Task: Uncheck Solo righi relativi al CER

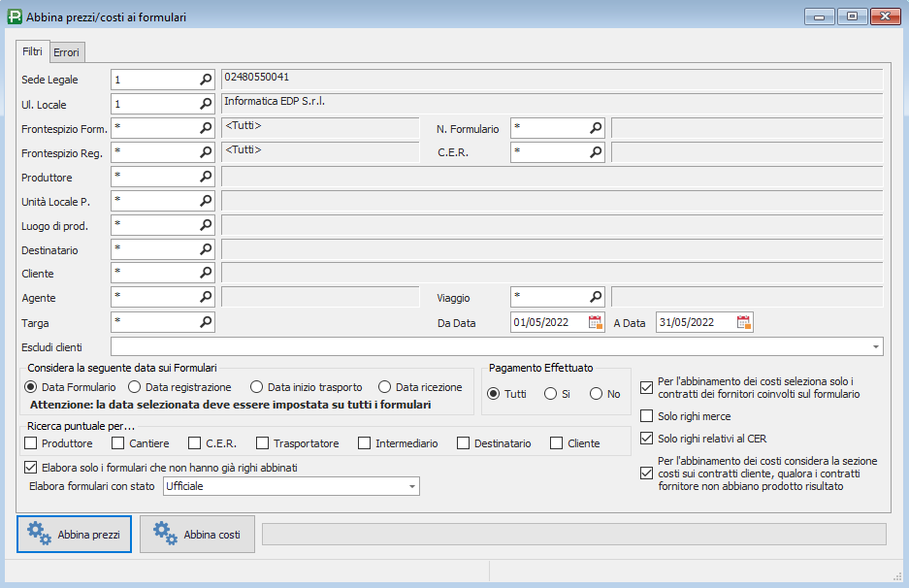Action: pyautogui.click(x=647, y=439)
